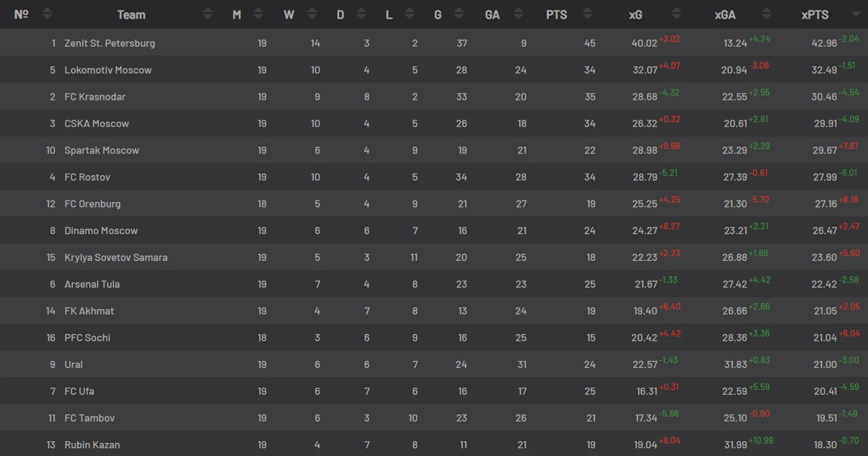Sort by goals using G column arrows
868x456 pixels.
(458, 14)
